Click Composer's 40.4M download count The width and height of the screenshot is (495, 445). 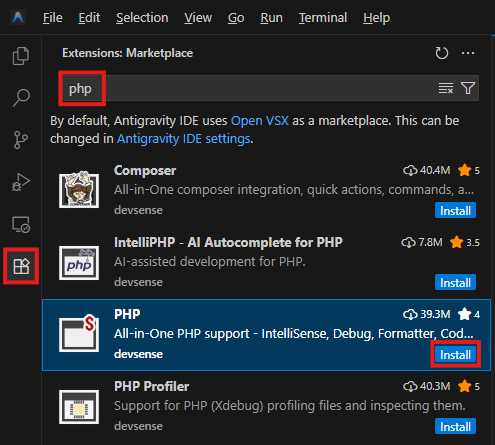(x=427, y=170)
